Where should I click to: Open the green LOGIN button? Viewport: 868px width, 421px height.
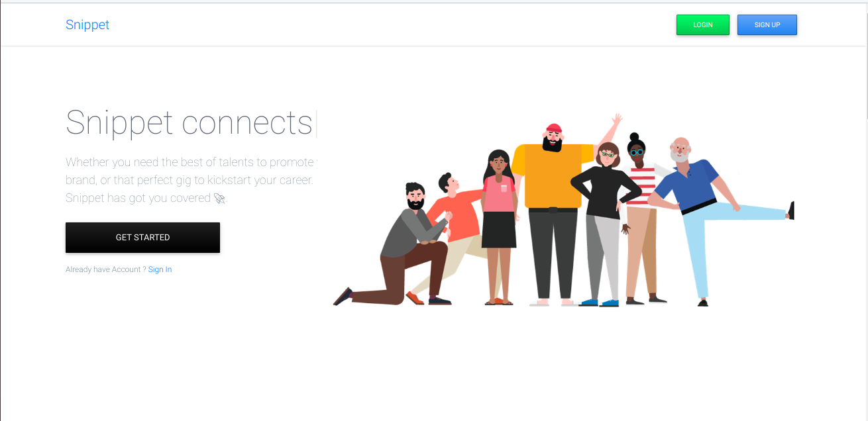point(703,24)
